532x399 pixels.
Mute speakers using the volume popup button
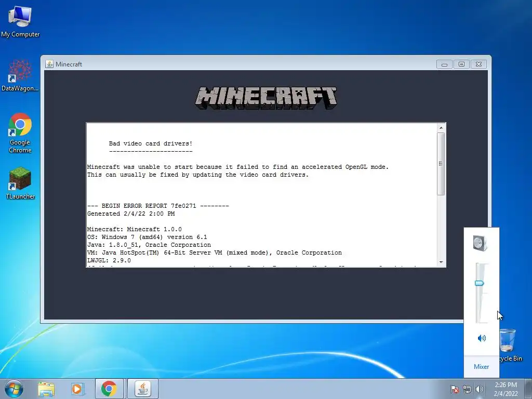[x=482, y=338]
